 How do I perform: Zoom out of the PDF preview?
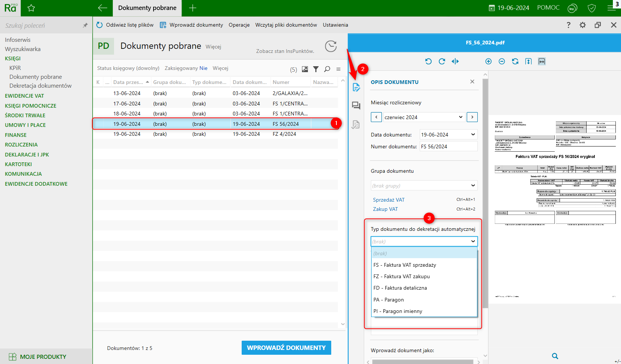[x=501, y=61]
